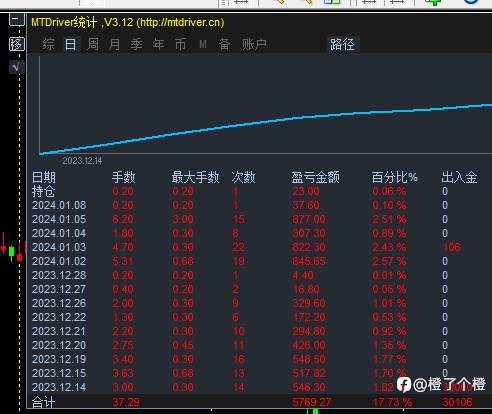The width and height of the screenshot is (492, 414).
Task: Switch to the 综 summary tab
Action: (x=48, y=44)
